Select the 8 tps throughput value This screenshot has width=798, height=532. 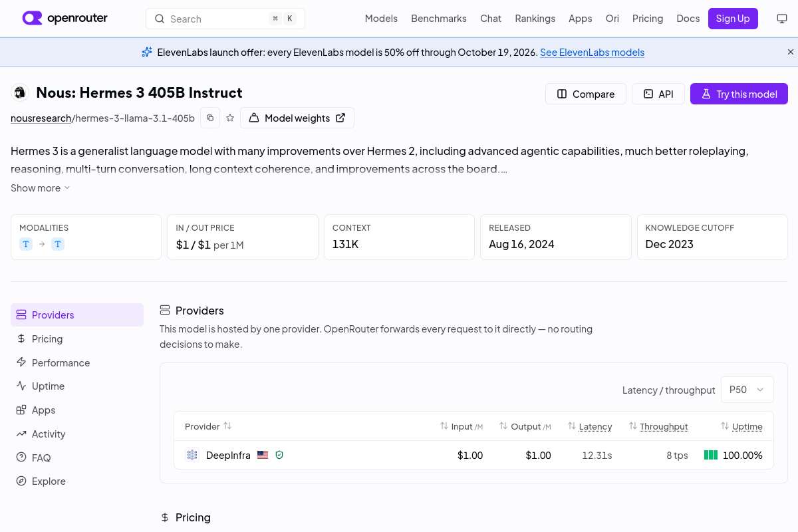677,456
